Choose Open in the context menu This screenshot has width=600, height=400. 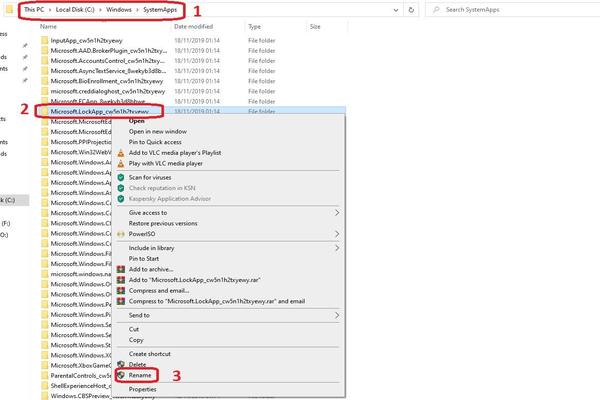tap(137, 121)
